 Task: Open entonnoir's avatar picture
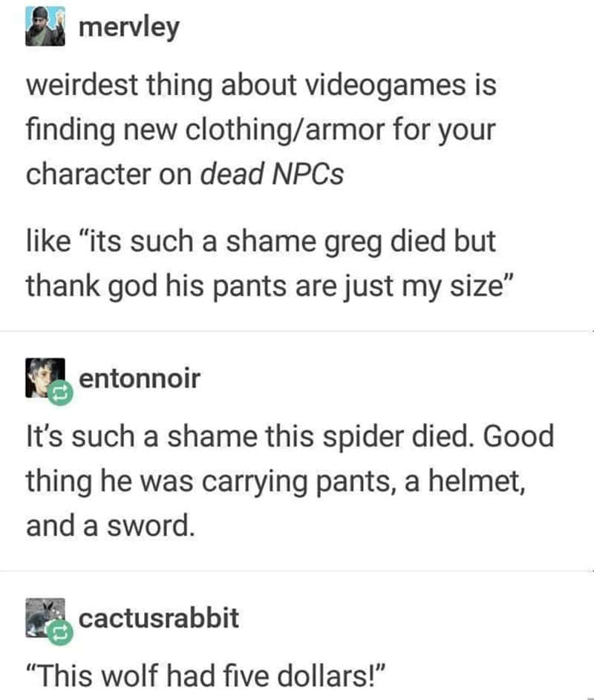(x=45, y=377)
